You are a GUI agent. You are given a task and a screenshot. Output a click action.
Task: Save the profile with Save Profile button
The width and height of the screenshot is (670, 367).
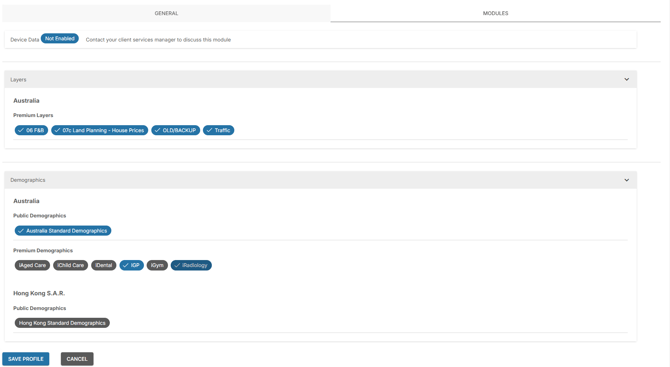[x=26, y=359]
